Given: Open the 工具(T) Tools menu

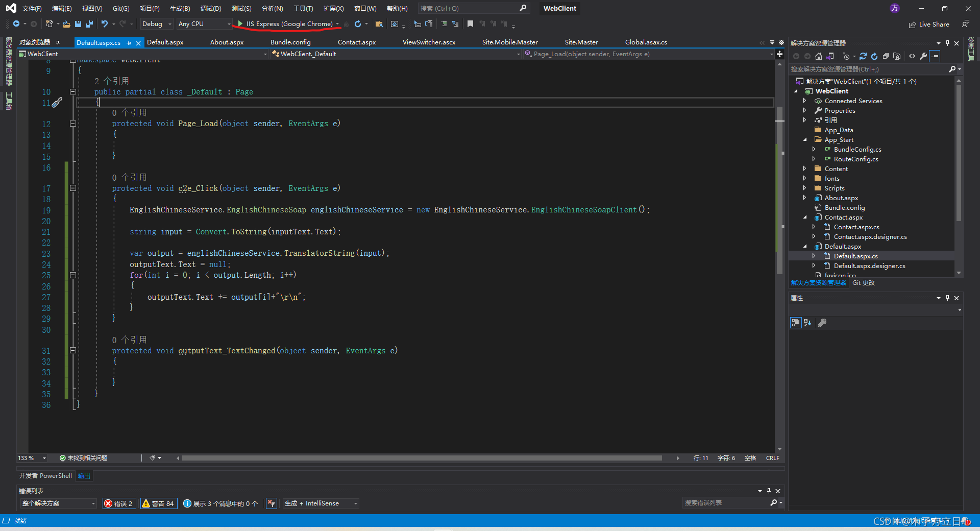Looking at the screenshot, I should coord(303,9).
